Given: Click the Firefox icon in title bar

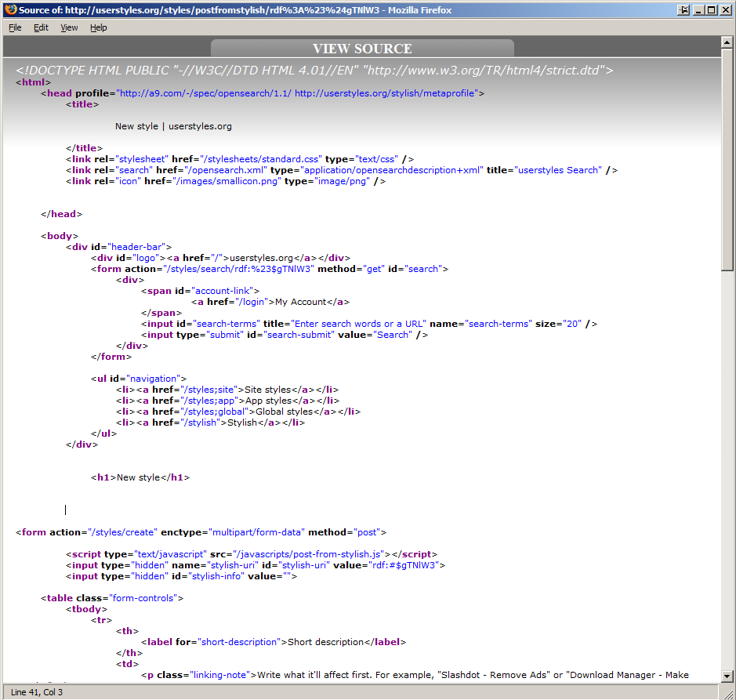Looking at the screenshot, I should 10,10.
